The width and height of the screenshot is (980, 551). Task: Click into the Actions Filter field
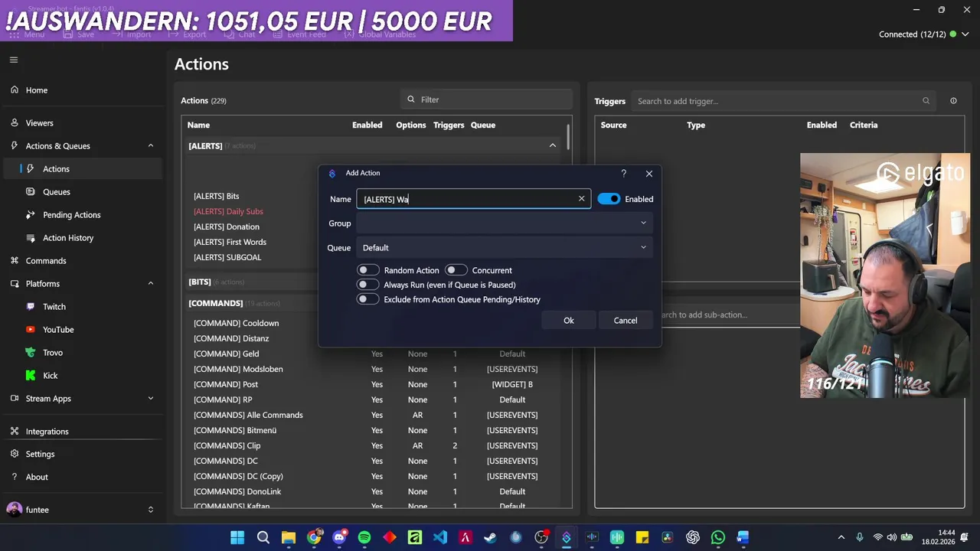click(486, 99)
